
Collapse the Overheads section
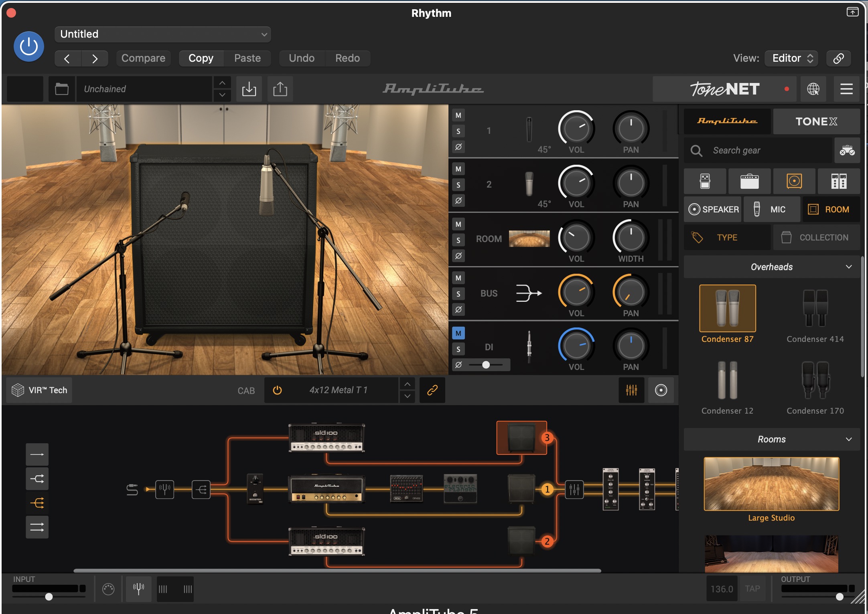848,267
